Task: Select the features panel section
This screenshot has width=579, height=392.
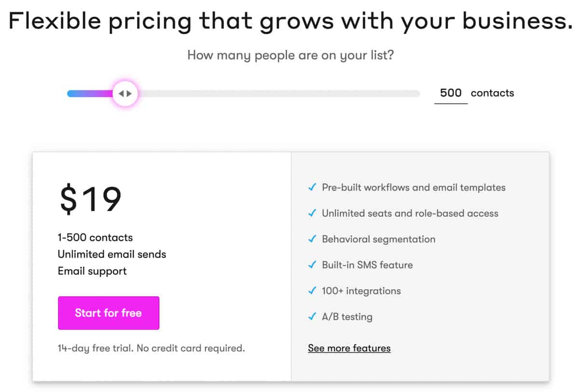Action: [x=420, y=265]
